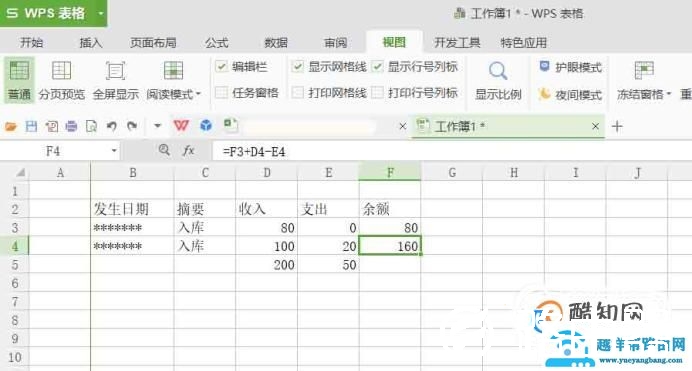This screenshot has width=692, height=371.
Task: Select cell F5 below 160
Action: coord(390,264)
